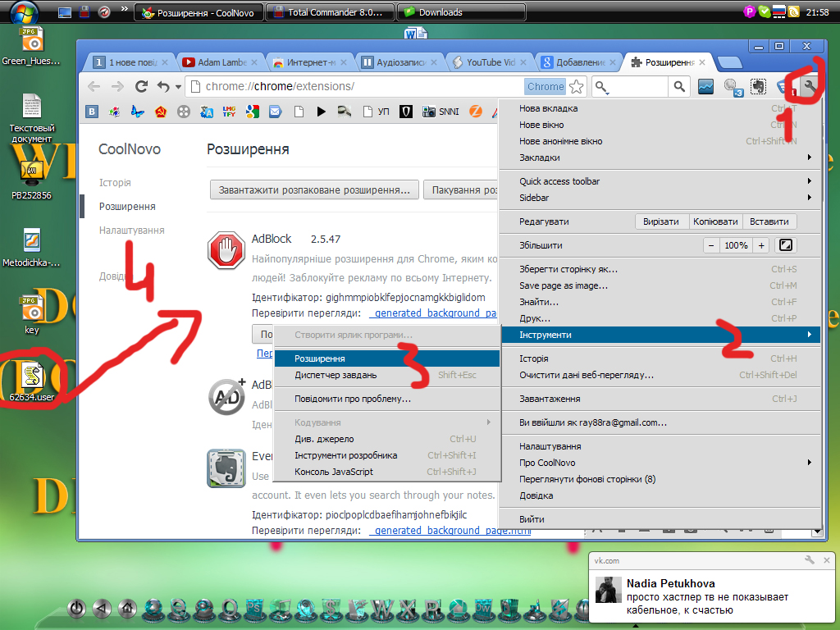This screenshot has height=630, width=840.
Task: Click the Вирізати button in the menu
Action: (x=661, y=221)
